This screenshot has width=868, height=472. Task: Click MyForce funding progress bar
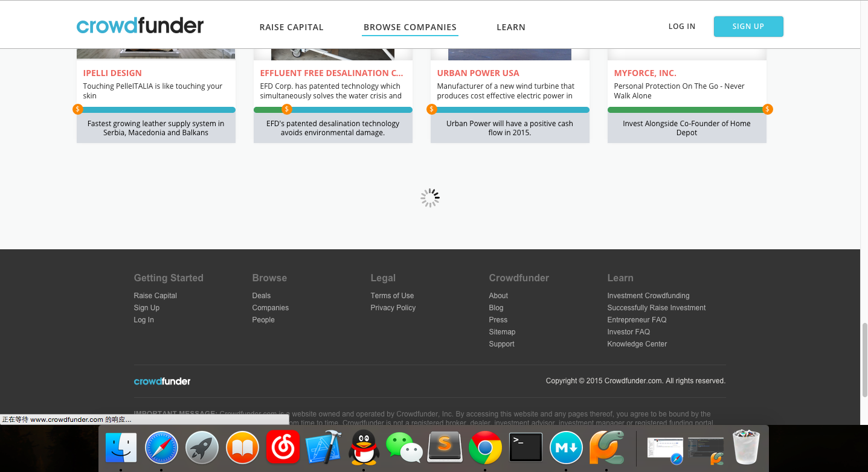(x=687, y=110)
